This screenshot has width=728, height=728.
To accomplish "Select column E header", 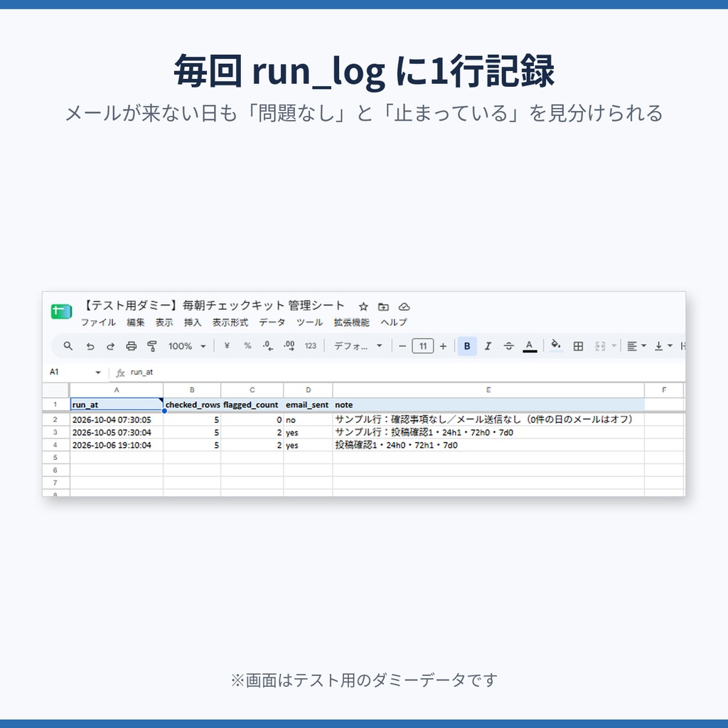I will point(488,390).
